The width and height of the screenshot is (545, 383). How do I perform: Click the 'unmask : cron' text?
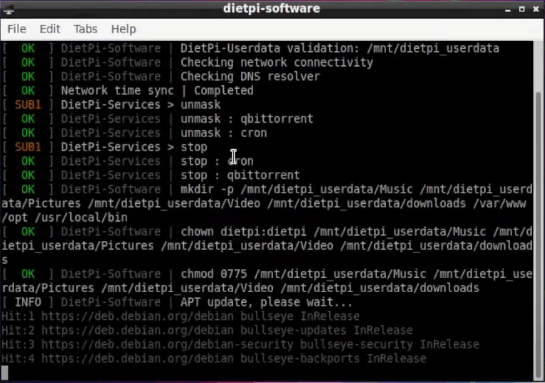coord(223,133)
